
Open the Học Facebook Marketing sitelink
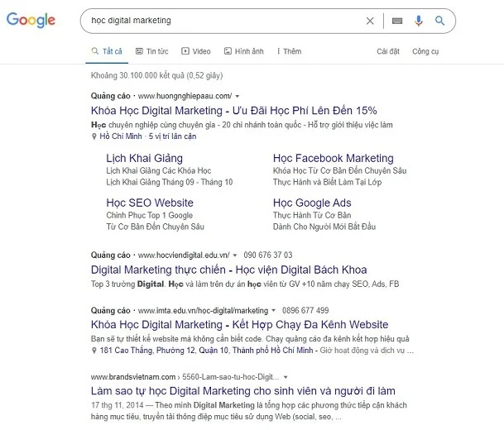click(x=333, y=158)
